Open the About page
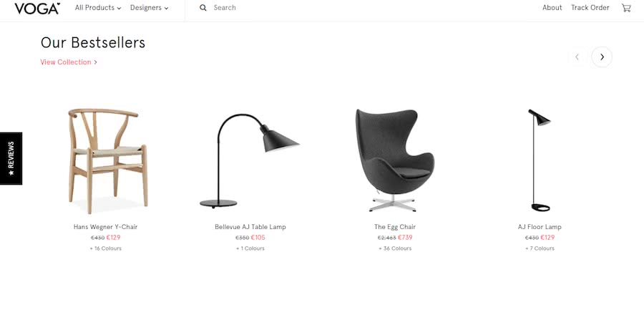 pyautogui.click(x=552, y=8)
